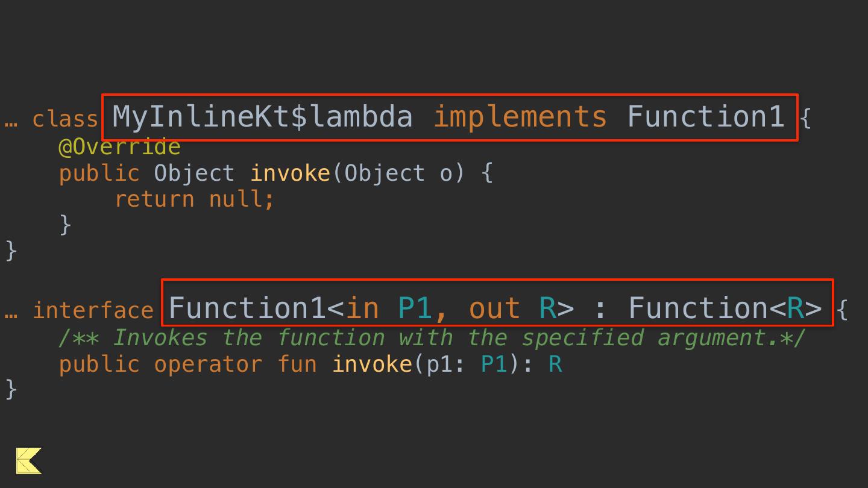
Task: Click the @Override annotation
Action: (x=119, y=148)
